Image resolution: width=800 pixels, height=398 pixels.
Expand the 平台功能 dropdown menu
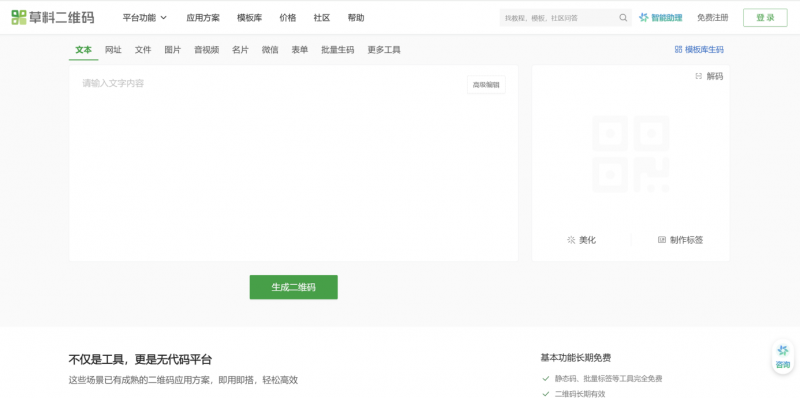[x=145, y=18]
